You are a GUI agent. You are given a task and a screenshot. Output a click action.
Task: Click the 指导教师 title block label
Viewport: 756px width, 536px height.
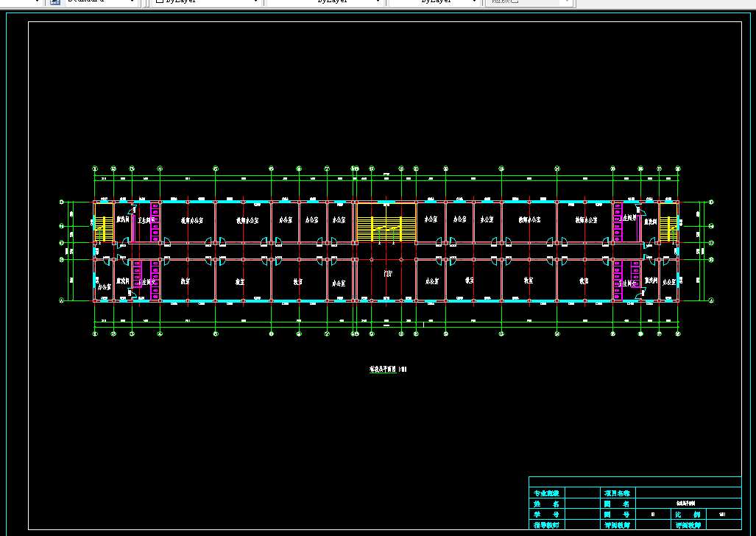(x=546, y=525)
